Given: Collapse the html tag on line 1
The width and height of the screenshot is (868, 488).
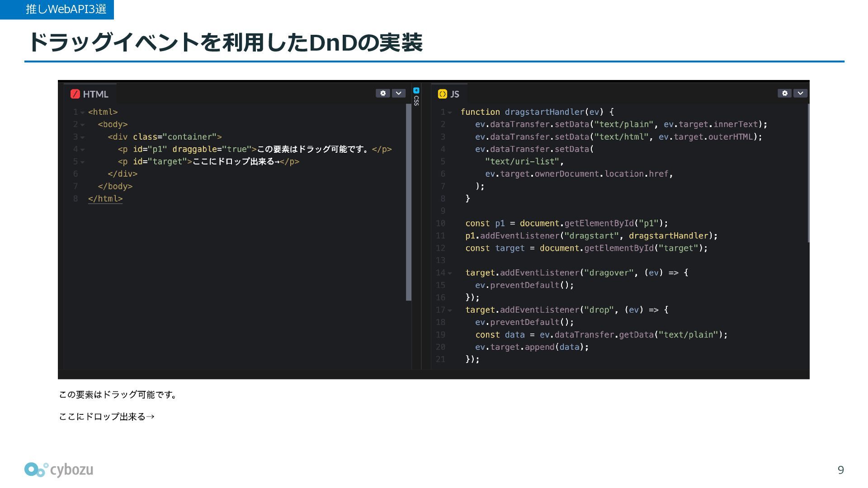Looking at the screenshot, I should click(x=83, y=113).
